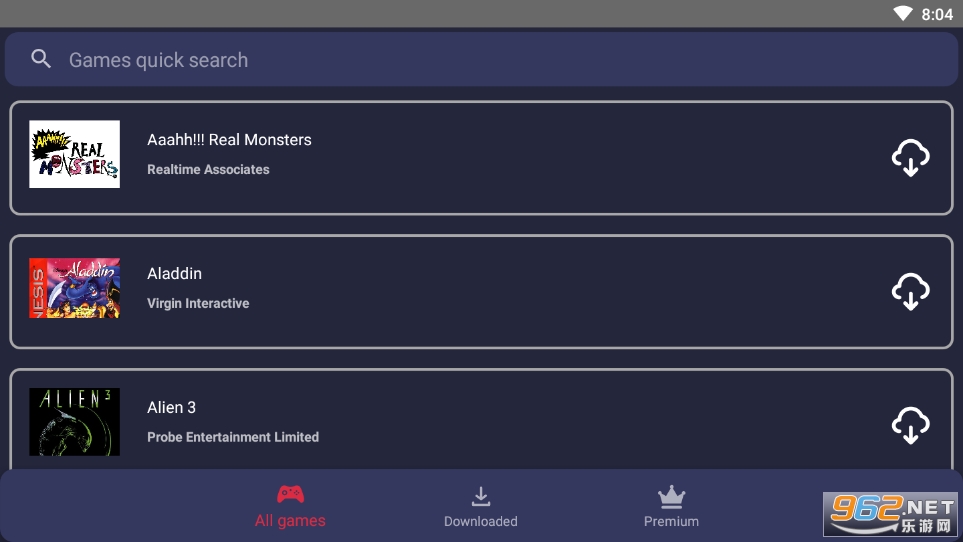Select the Alien 3 game title
The image size is (963, 542).
tap(171, 408)
